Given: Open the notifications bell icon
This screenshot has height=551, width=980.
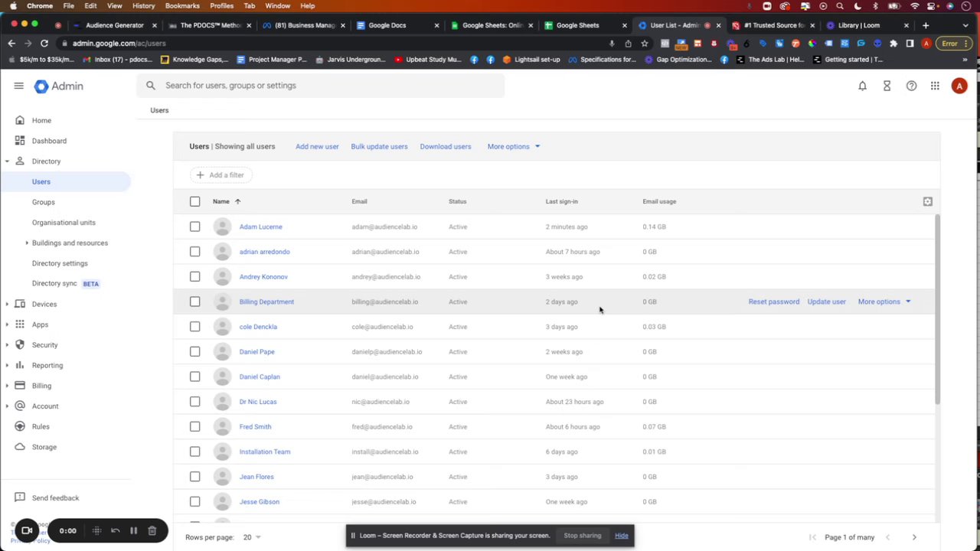Looking at the screenshot, I should coord(862,86).
